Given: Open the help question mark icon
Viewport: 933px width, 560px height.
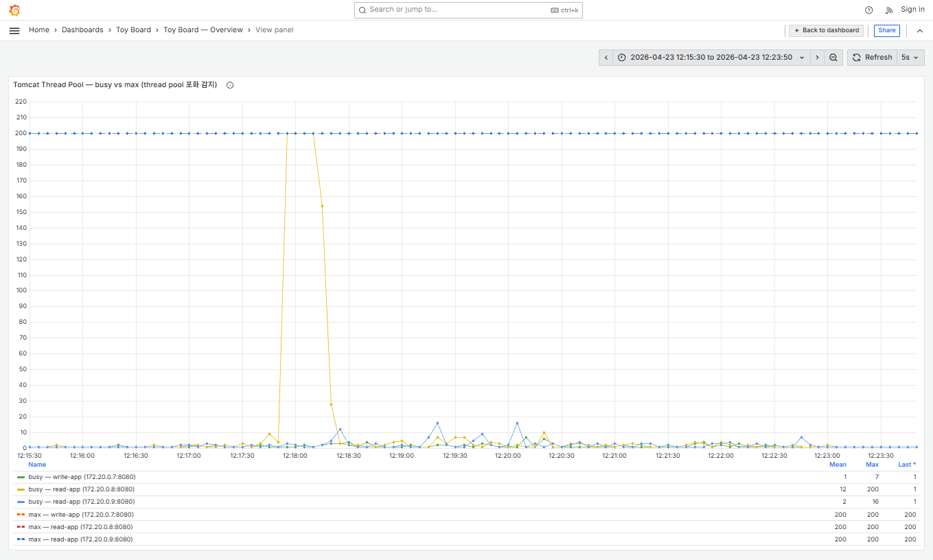Looking at the screenshot, I should pyautogui.click(x=869, y=10).
